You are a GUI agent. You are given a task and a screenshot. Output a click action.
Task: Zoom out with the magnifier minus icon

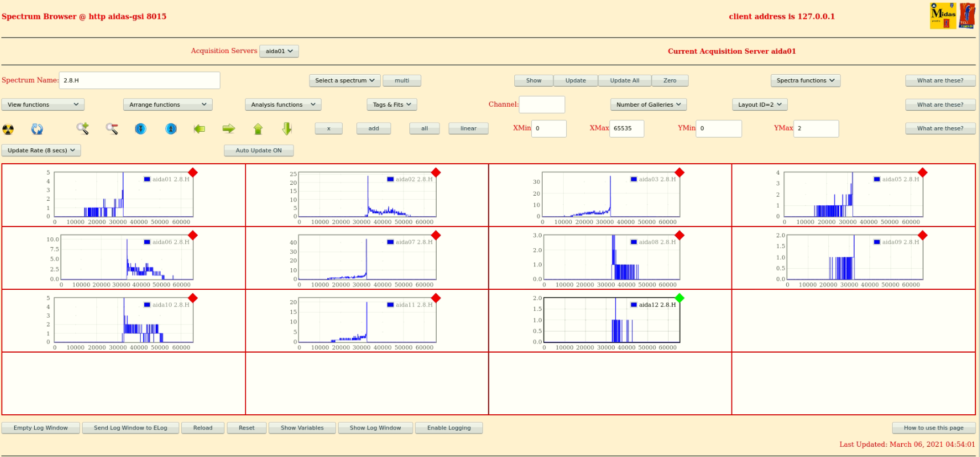point(112,129)
